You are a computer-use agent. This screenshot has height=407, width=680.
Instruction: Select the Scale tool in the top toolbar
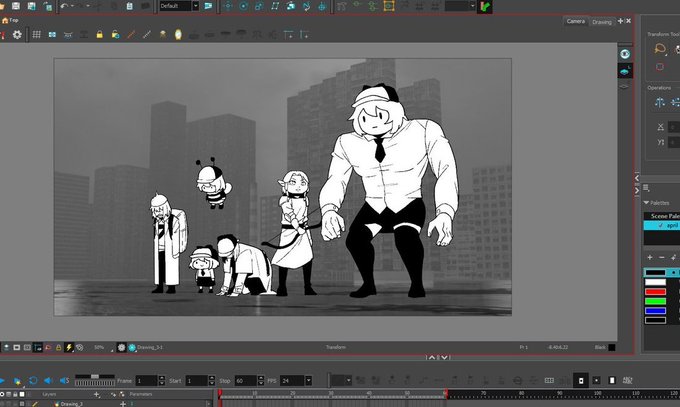coord(259,6)
